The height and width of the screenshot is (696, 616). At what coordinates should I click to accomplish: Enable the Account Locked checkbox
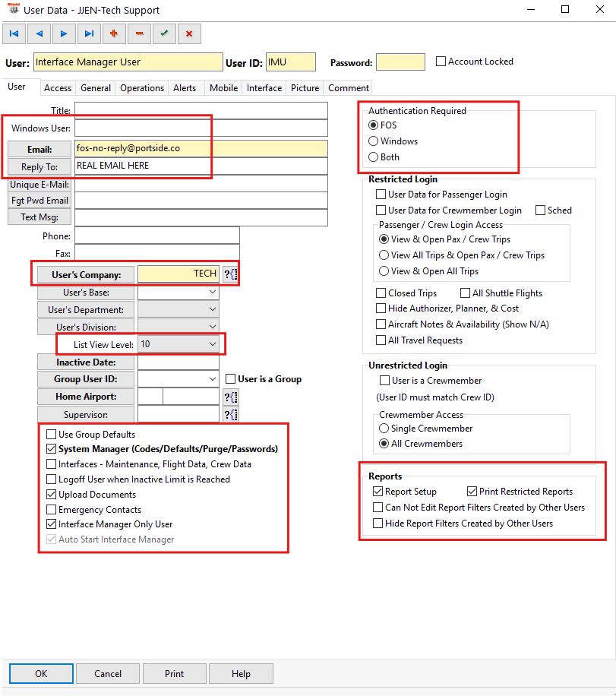point(441,62)
